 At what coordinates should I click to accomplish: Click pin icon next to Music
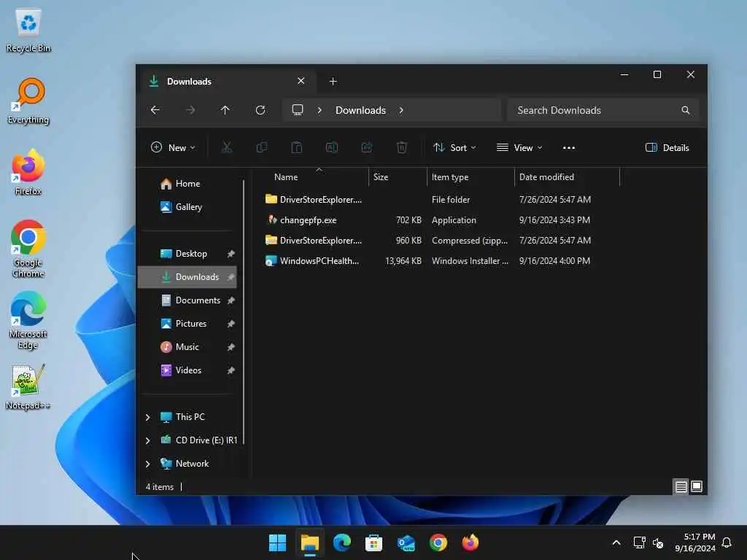click(x=231, y=347)
